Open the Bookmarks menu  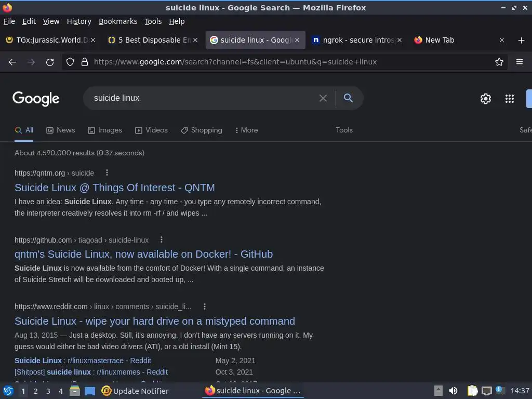click(x=118, y=21)
